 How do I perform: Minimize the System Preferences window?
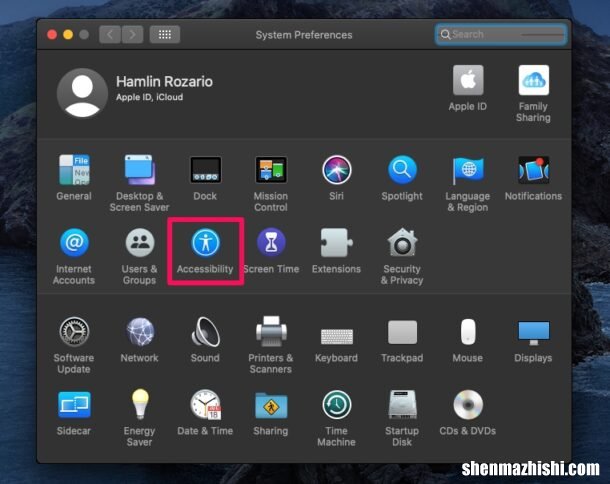pos(68,35)
